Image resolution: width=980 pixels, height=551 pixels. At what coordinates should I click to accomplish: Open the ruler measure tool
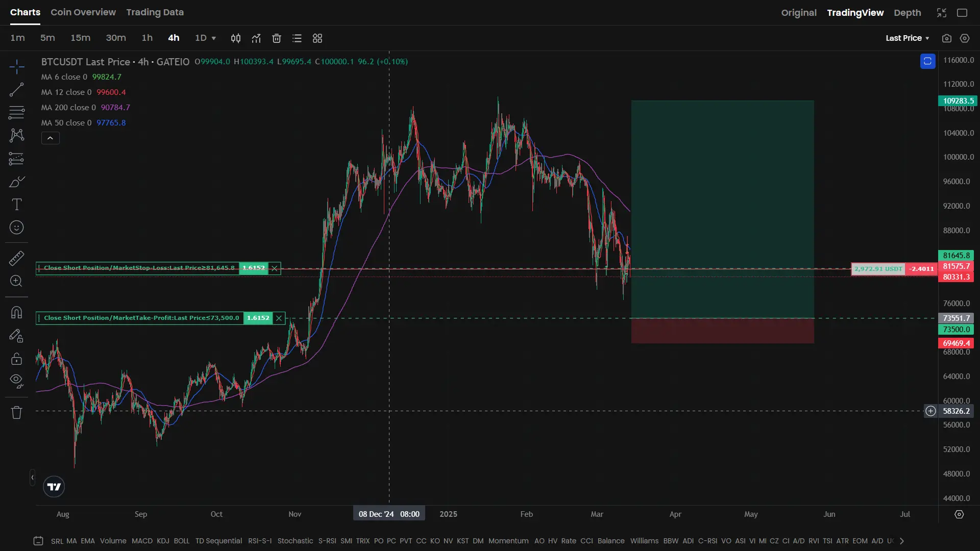[16, 258]
